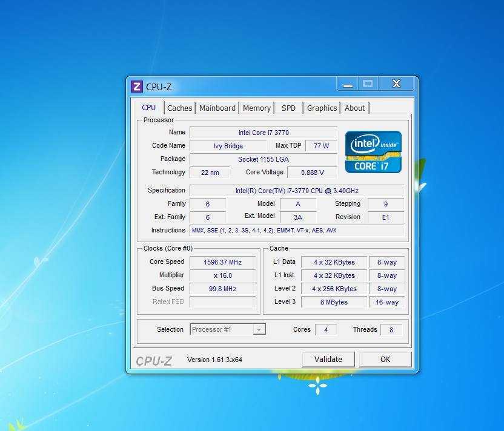Click the L1 Data 8-way associativity
This screenshot has width=504, height=431.
pyautogui.click(x=386, y=262)
